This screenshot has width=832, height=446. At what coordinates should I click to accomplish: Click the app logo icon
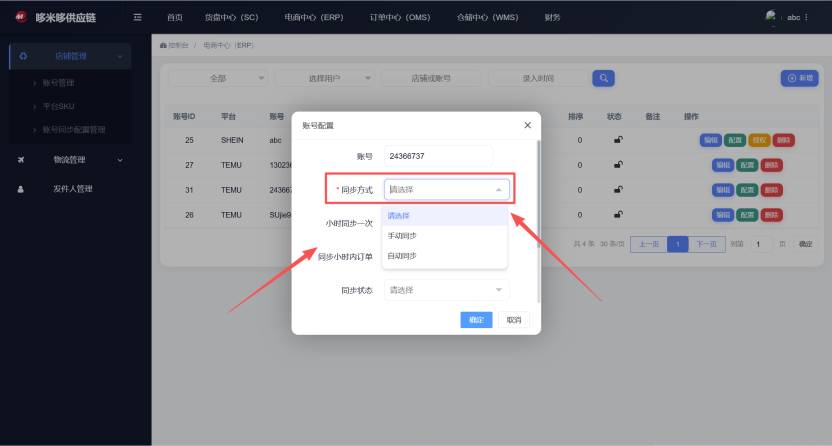pyautogui.click(x=21, y=17)
